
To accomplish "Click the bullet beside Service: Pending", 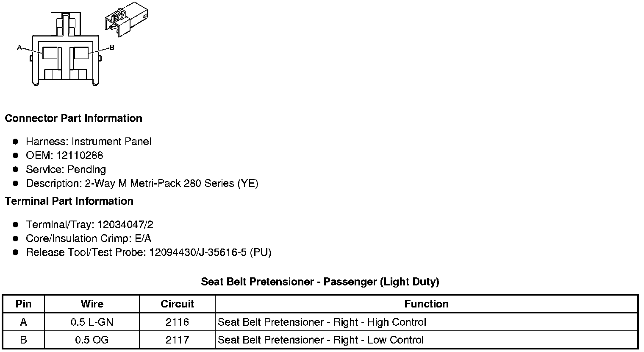I will 16,169.
